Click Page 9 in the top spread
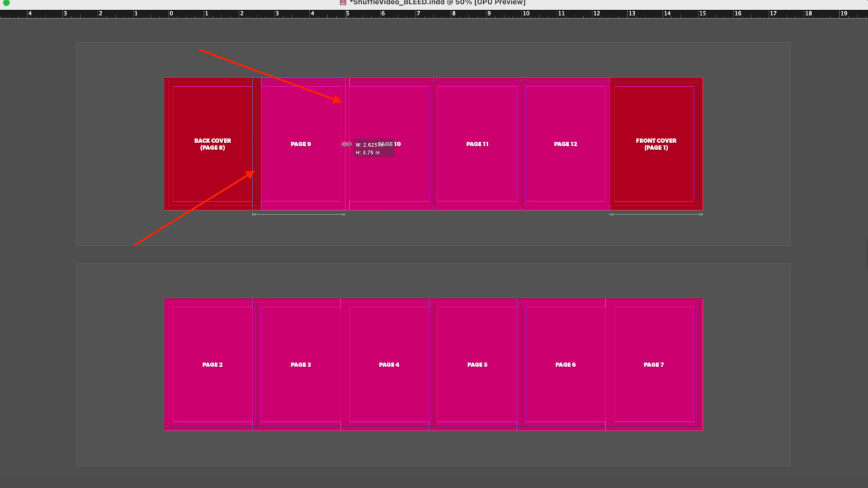 pos(300,144)
